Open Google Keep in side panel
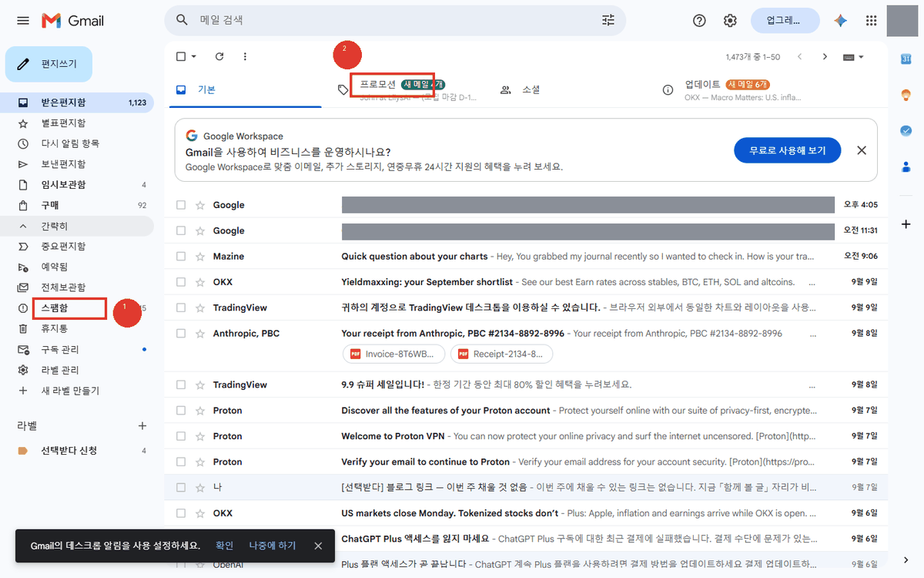This screenshot has width=924, height=578. 906,95
